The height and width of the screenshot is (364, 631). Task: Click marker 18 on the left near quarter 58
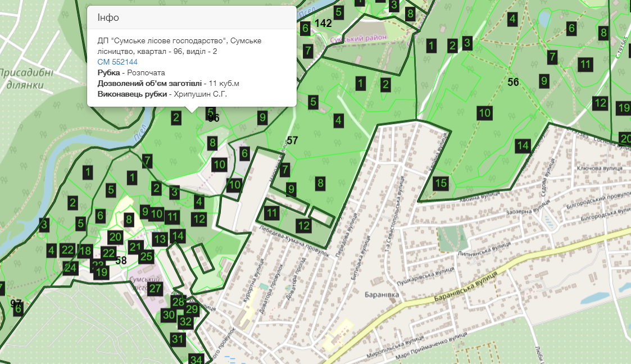click(x=85, y=251)
